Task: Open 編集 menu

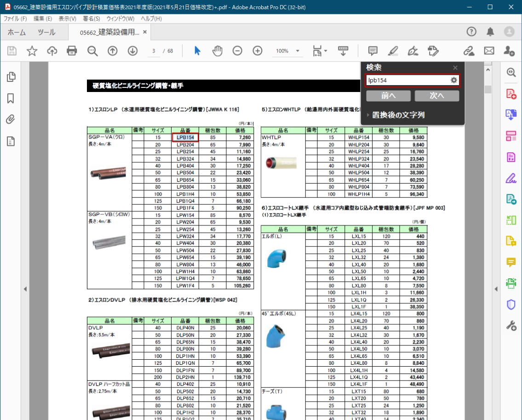Action: click(43, 19)
